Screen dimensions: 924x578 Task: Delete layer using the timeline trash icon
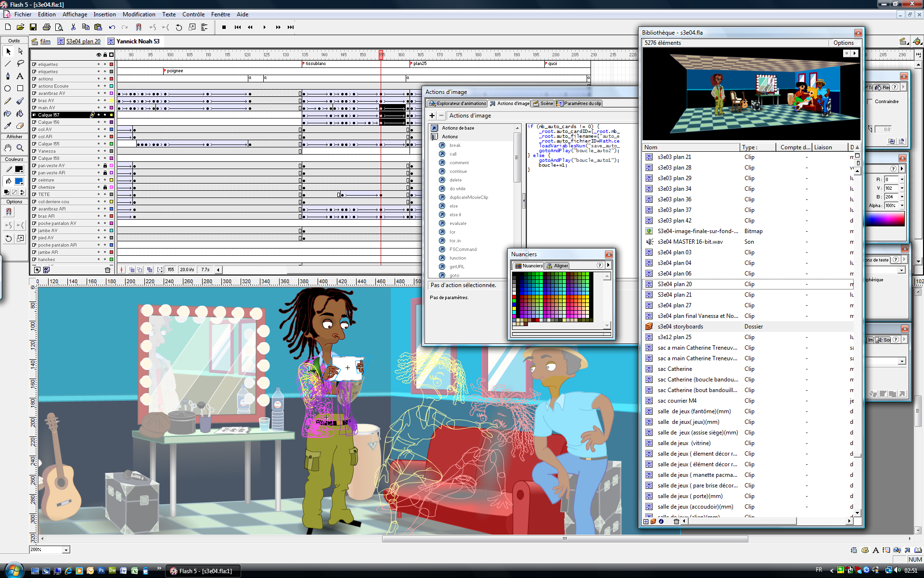(107, 270)
